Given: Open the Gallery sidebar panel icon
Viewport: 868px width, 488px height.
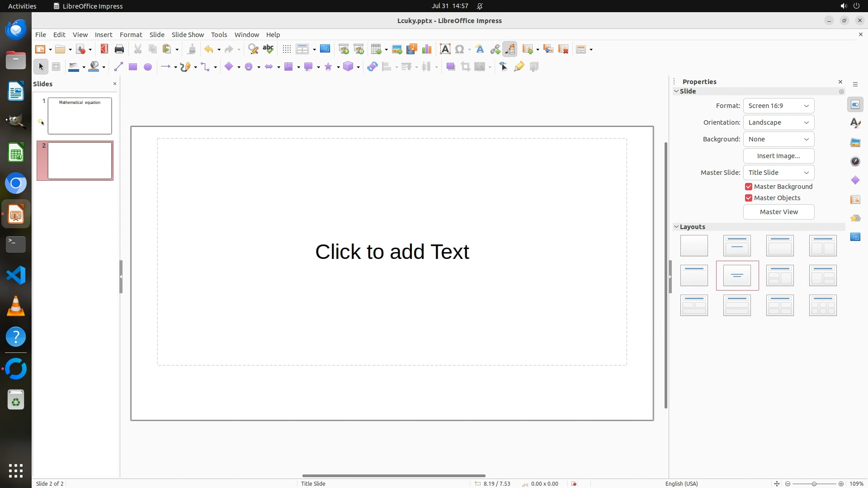Looking at the screenshot, I should click(x=855, y=143).
